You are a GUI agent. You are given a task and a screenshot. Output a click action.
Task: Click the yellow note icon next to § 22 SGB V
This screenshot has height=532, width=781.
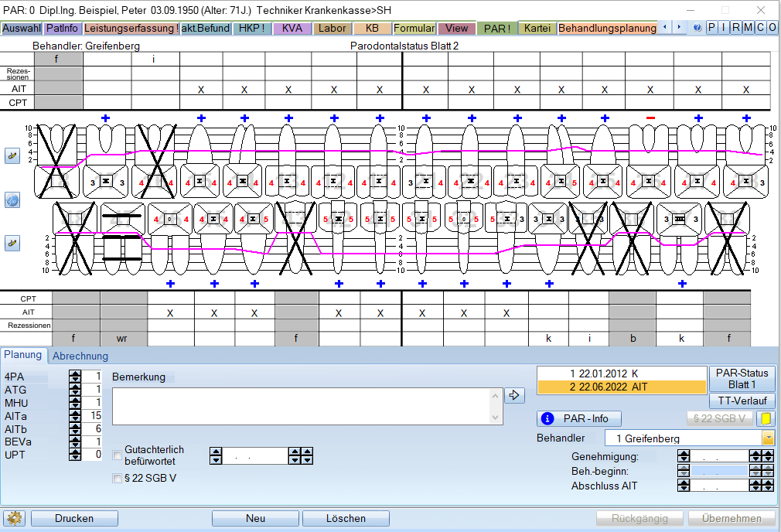[x=766, y=418]
